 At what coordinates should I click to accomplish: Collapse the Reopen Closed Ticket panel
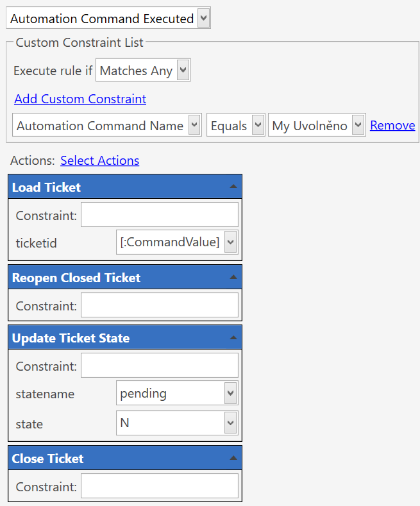[x=233, y=277]
